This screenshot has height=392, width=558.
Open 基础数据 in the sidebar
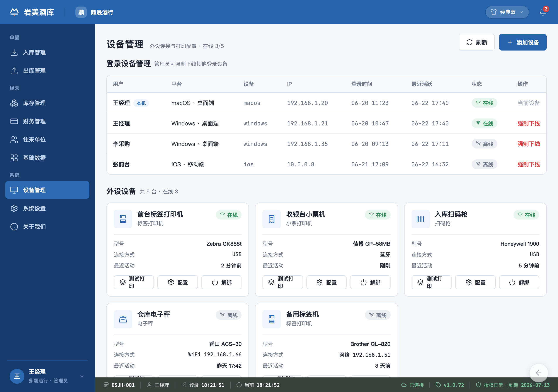coord(47,158)
